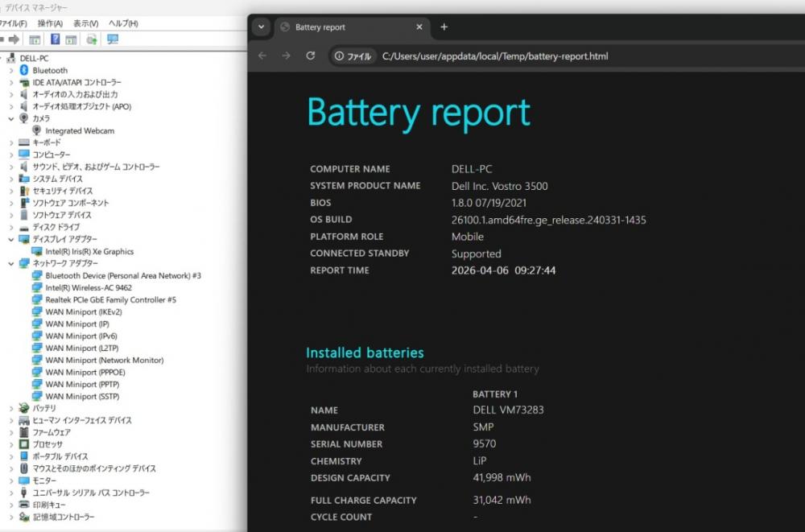This screenshot has height=532, width=805.
Task: Collapse the ネットワーク アダプター category
Action: 11,264
